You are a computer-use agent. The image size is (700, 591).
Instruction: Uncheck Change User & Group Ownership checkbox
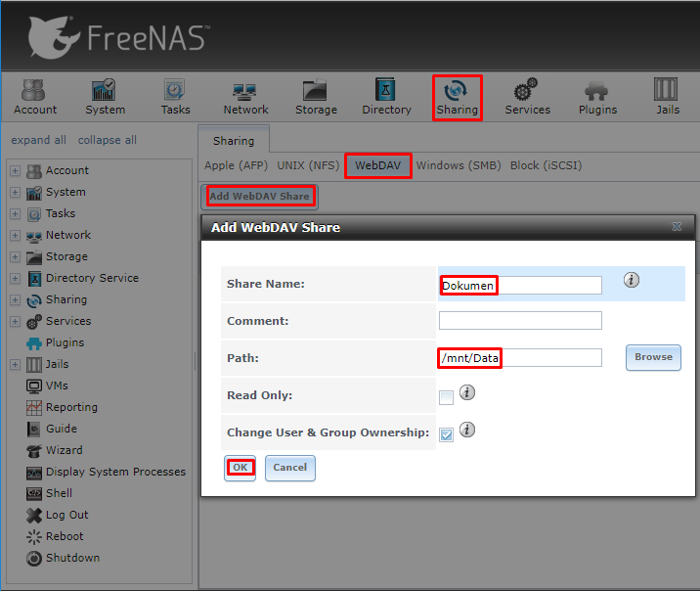point(446,434)
